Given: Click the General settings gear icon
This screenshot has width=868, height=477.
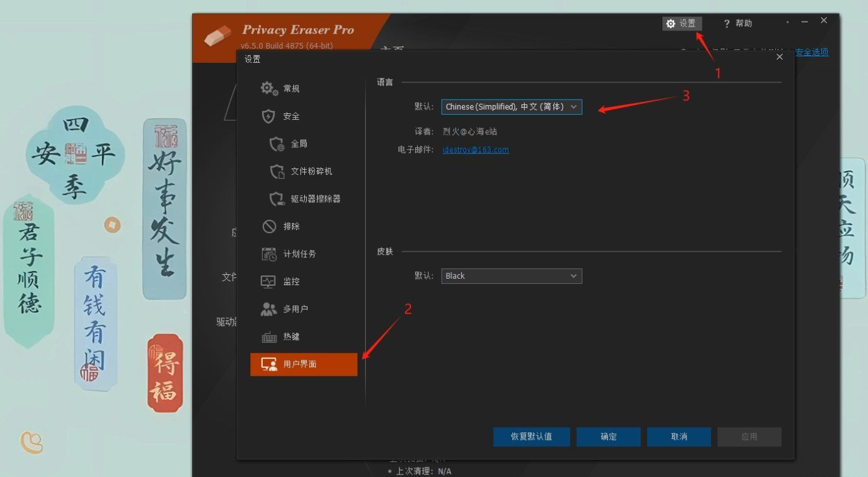Looking at the screenshot, I should coord(269,89).
